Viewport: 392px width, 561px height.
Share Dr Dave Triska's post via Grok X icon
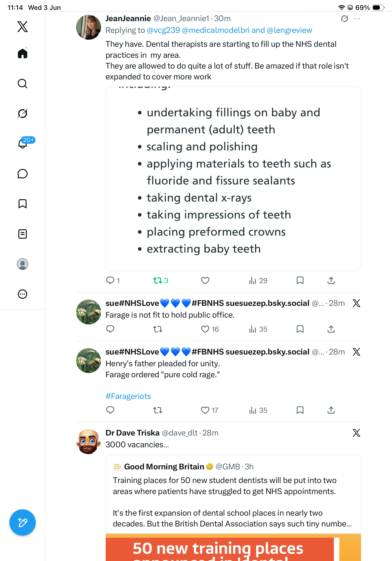point(356,433)
